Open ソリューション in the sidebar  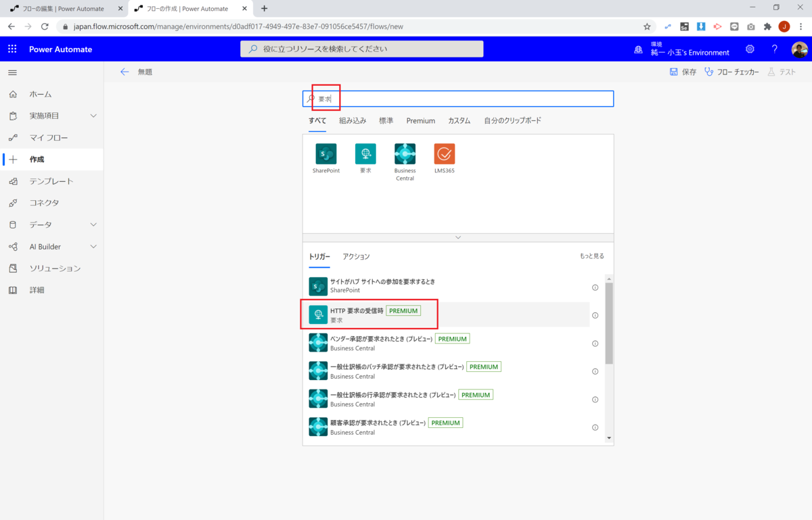tap(52, 268)
